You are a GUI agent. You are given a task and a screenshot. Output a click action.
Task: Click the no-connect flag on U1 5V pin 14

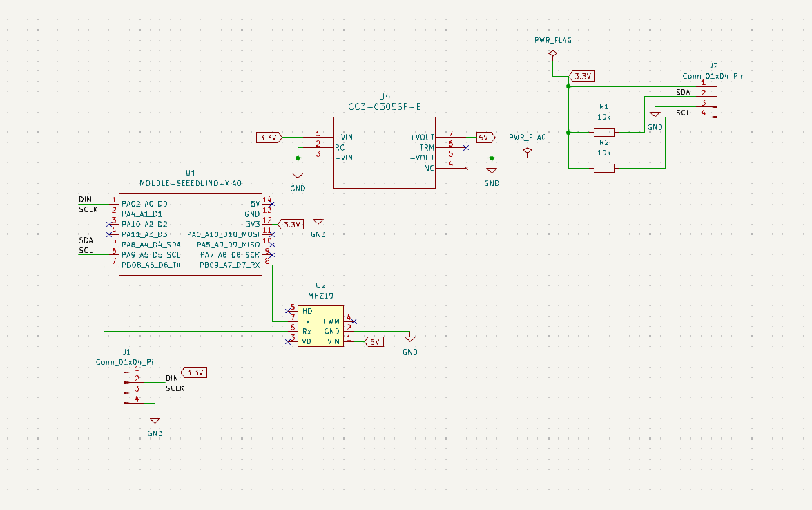[x=272, y=204]
